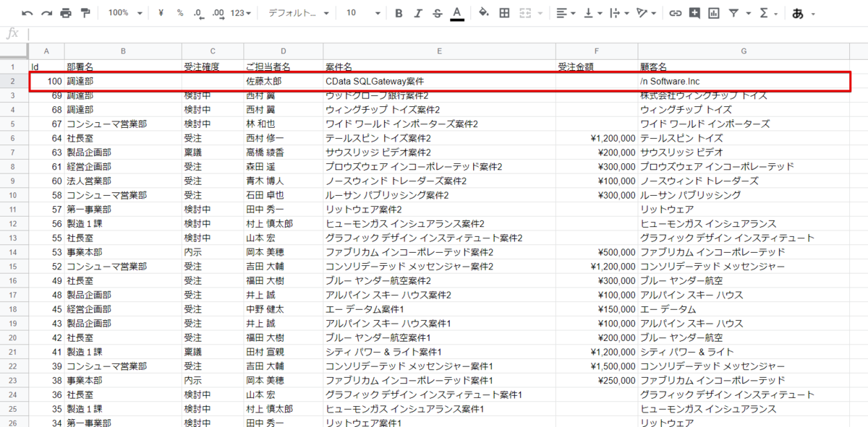Select column E header
Image resolution: width=868 pixels, height=427 pixels.
click(x=439, y=51)
